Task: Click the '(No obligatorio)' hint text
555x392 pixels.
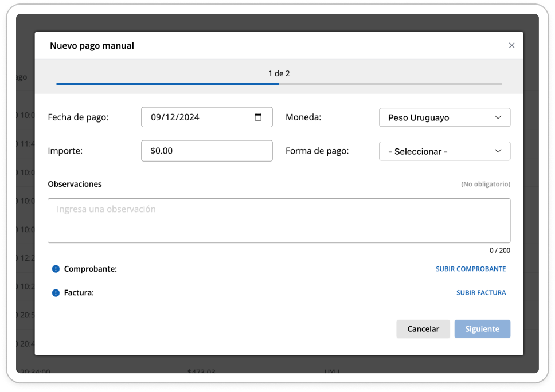Action: (x=486, y=184)
